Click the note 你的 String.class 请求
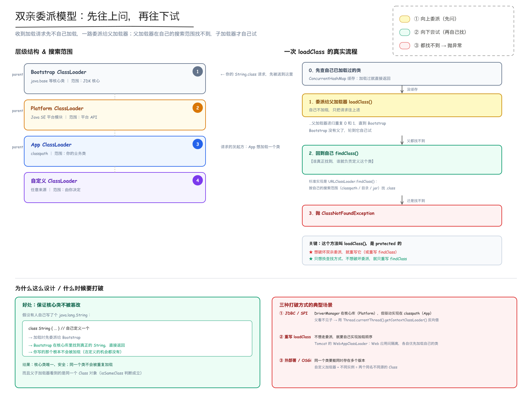Screen dimensions: 532x412 pos(257,74)
